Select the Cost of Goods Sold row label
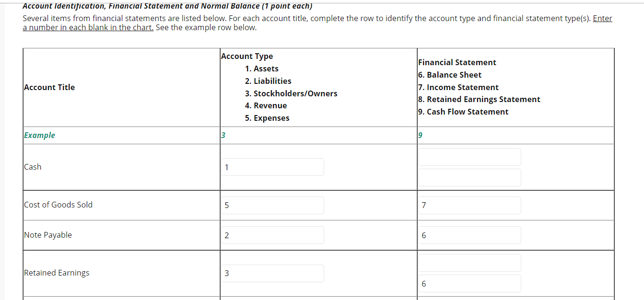644x300 pixels. 58,205
